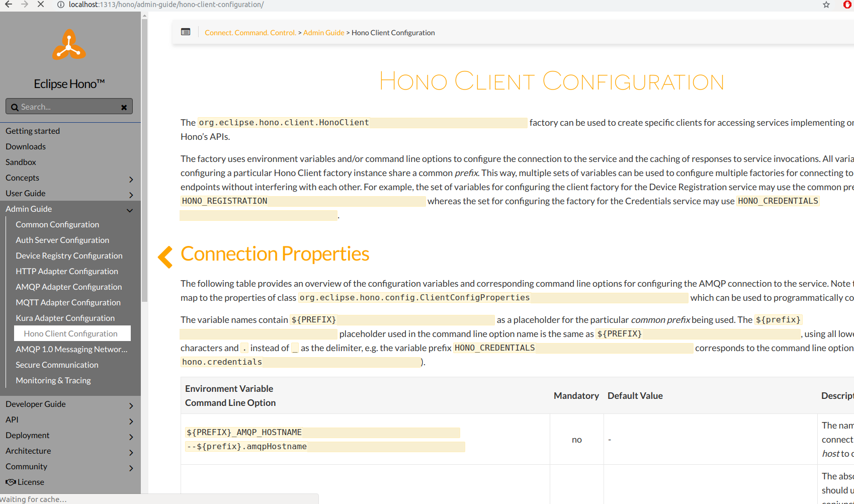854x504 pixels.
Task: Click the page info icon in the address bar
Action: pos(60,5)
